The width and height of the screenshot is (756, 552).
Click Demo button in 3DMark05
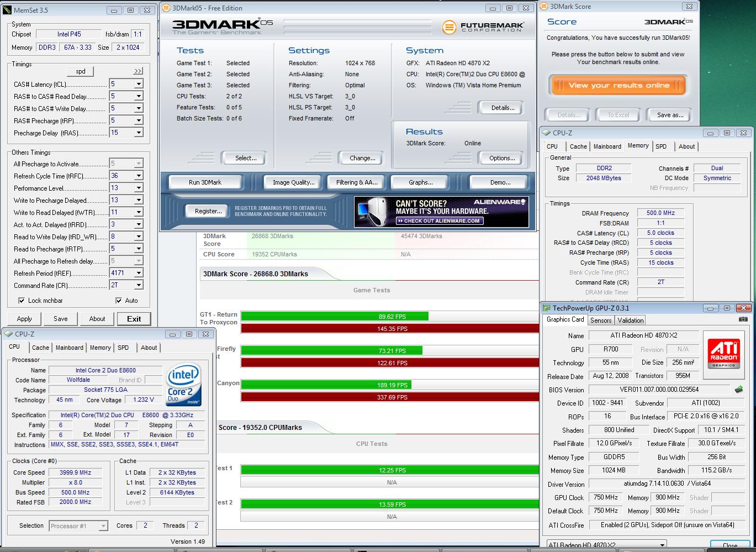tap(500, 182)
